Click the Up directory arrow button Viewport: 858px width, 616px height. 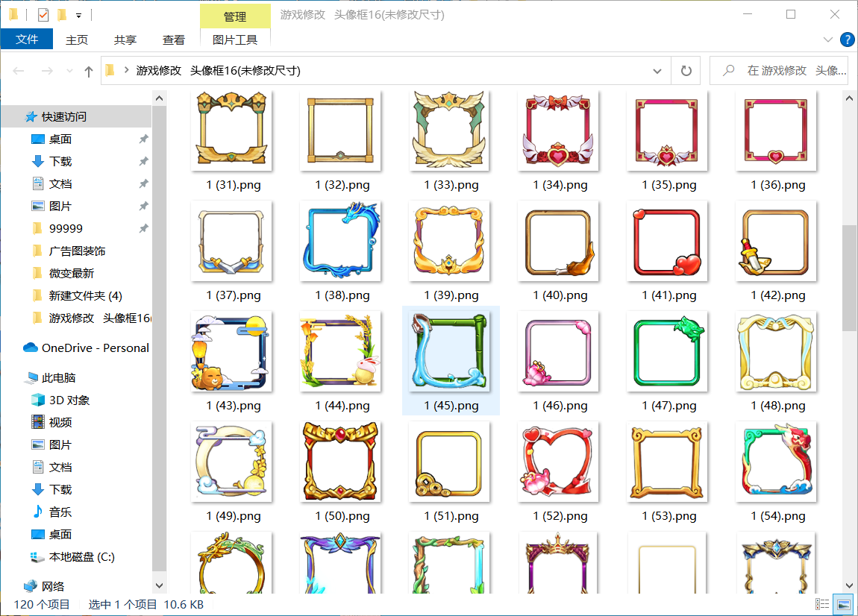[89, 71]
